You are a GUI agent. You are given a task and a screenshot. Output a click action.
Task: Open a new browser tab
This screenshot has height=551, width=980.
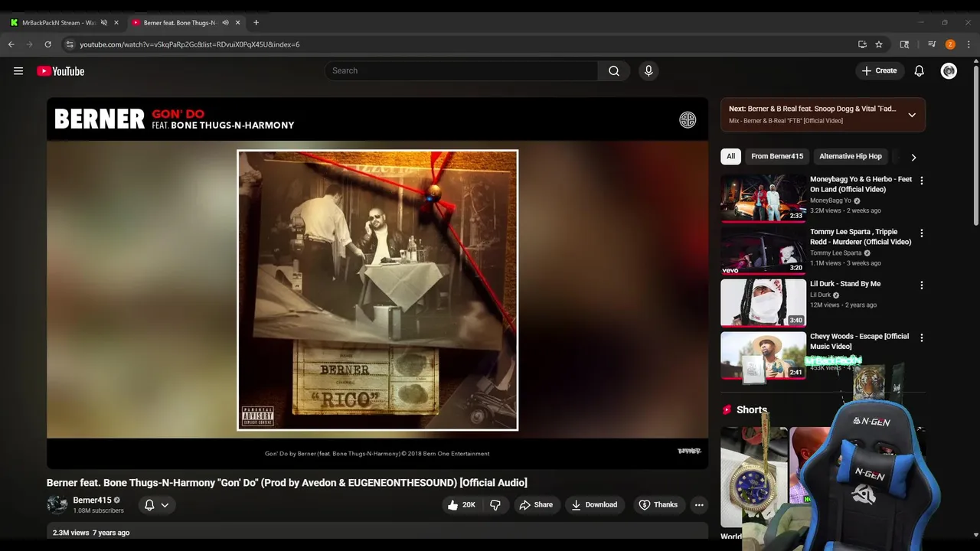(256, 23)
